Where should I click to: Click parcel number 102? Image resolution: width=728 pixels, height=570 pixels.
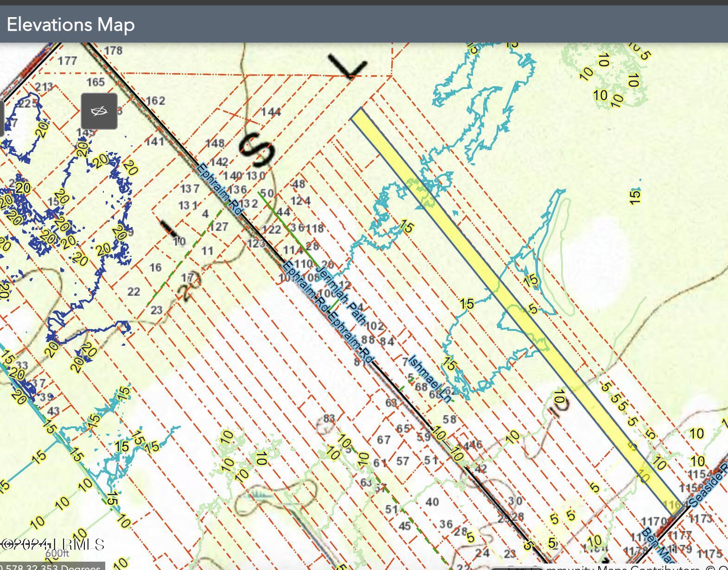click(375, 326)
